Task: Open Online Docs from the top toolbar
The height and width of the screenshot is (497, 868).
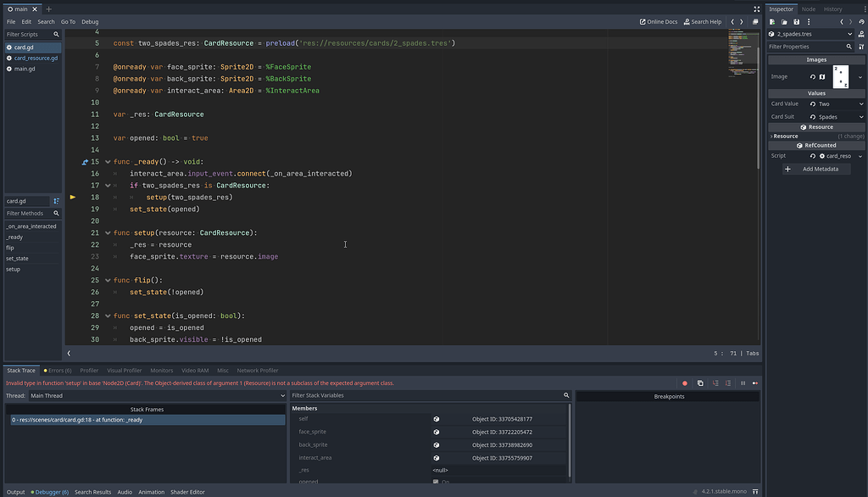Action: click(x=659, y=21)
